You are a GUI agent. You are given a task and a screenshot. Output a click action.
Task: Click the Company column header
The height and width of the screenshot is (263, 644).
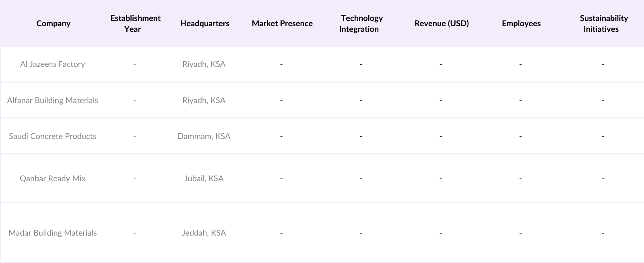(x=53, y=23)
